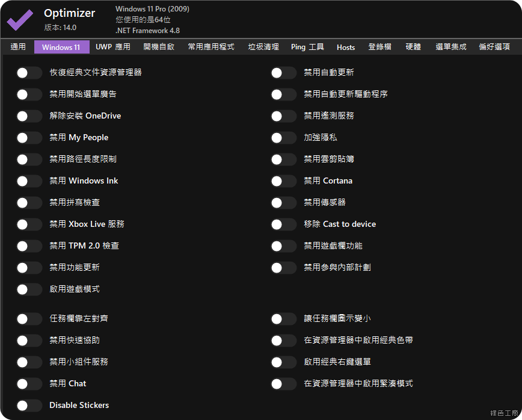Turn on 禁用自動更新 switch

pyautogui.click(x=283, y=73)
